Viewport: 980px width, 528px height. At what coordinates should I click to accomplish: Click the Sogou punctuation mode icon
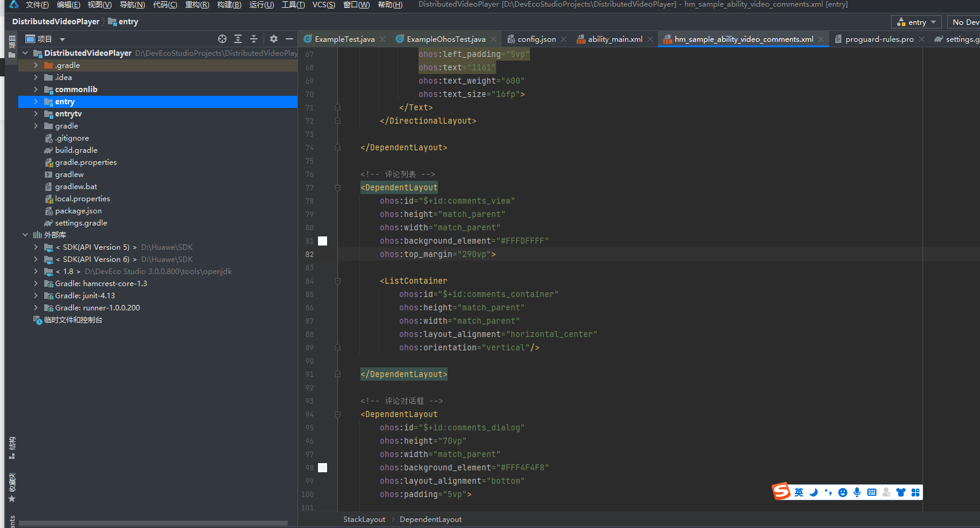point(828,492)
